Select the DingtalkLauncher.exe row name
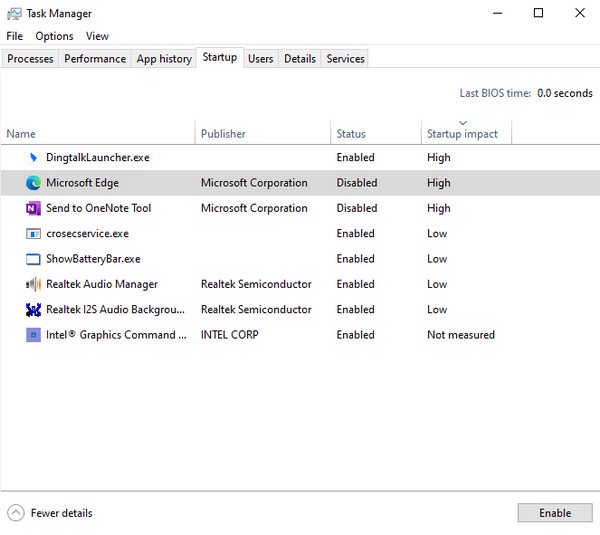The height and width of the screenshot is (535, 600). (x=98, y=158)
